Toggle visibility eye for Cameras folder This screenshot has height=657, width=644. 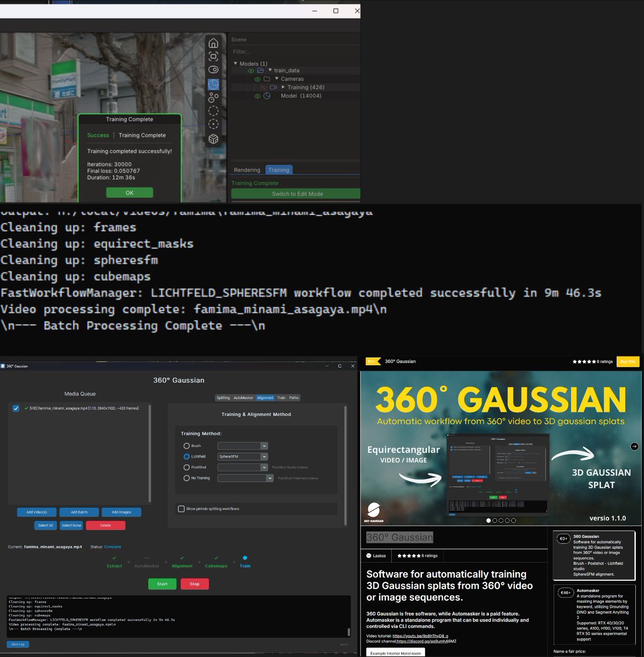tap(257, 79)
